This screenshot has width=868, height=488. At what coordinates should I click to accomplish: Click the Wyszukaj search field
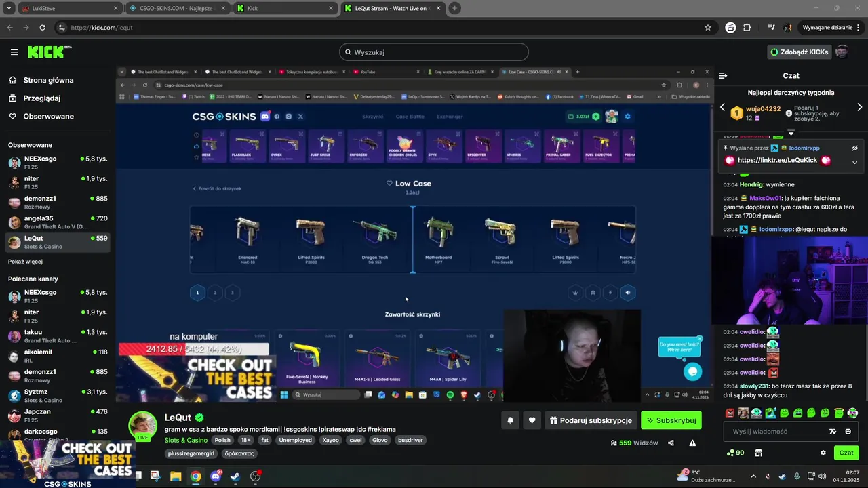tap(434, 52)
